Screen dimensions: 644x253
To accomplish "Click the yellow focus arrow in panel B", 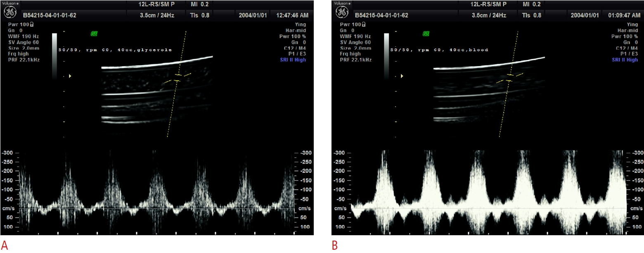I will click(x=402, y=76).
